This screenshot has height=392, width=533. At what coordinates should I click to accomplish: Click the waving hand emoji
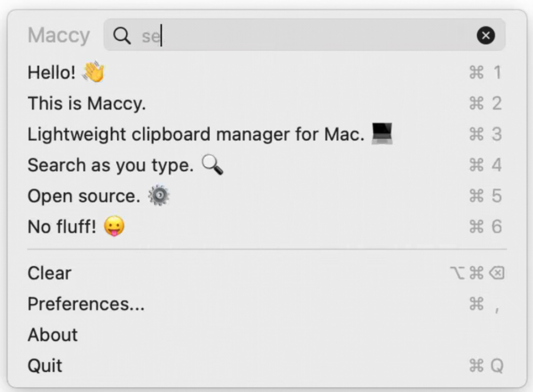pos(93,72)
